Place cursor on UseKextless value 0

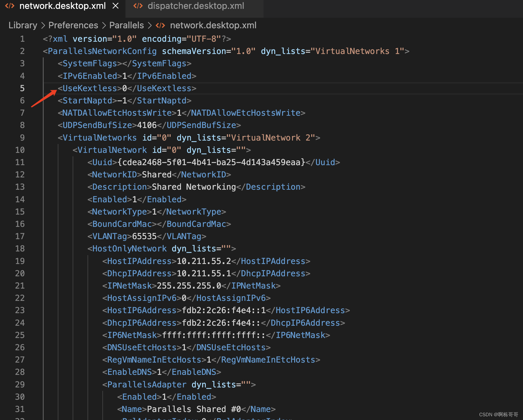pyautogui.click(x=125, y=88)
